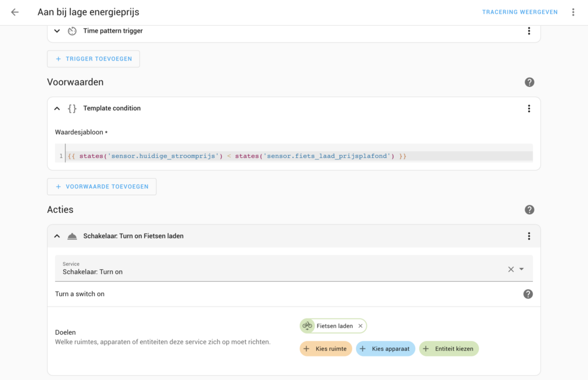The height and width of the screenshot is (380, 588).
Task: Select the Kies ruimte chip
Action: [326, 348]
